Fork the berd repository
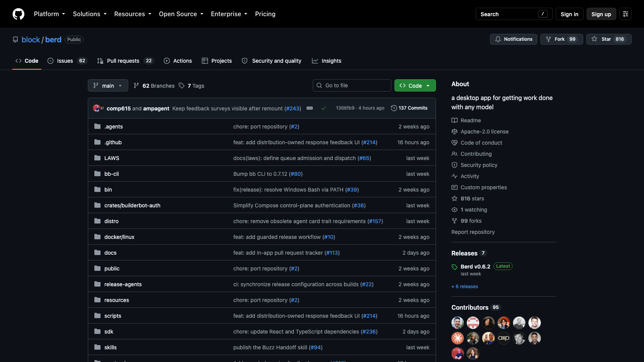 tap(562, 39)
